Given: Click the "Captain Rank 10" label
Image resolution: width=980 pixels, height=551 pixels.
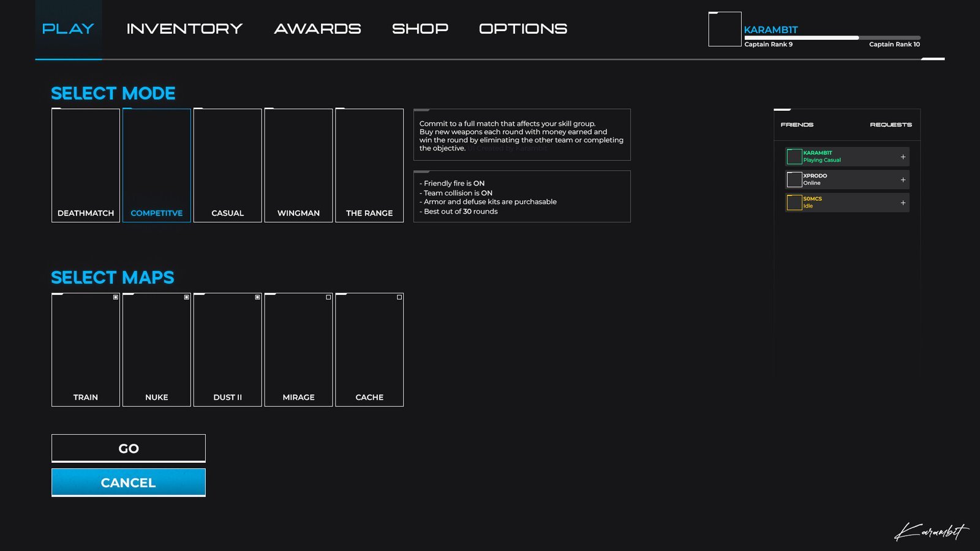Looking at the screenshot, I should point(894,44).
